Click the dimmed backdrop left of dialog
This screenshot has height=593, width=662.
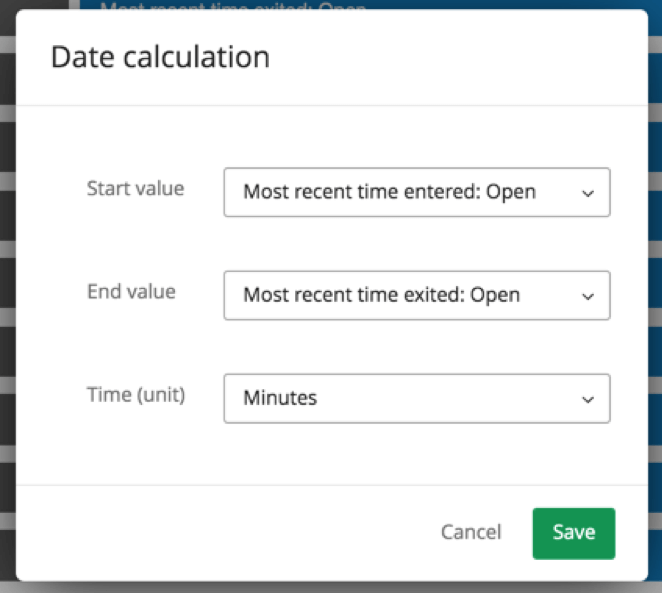[x=7, y=300]
